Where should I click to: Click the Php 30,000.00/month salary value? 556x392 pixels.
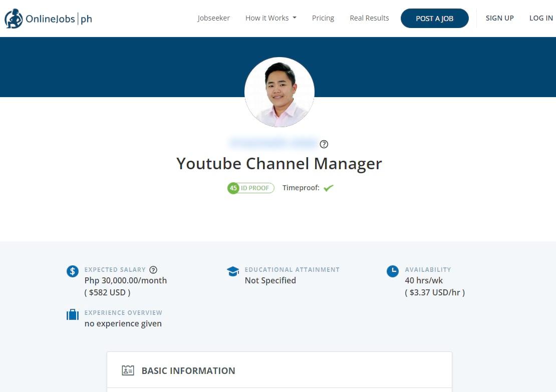(125, 280)
